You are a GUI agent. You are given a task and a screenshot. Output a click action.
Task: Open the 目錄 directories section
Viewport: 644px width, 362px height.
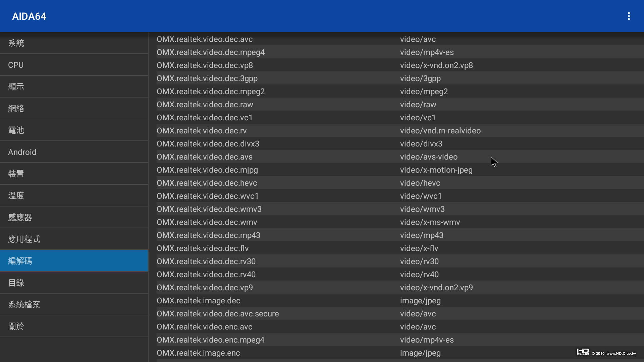click(x=74, y=283)
